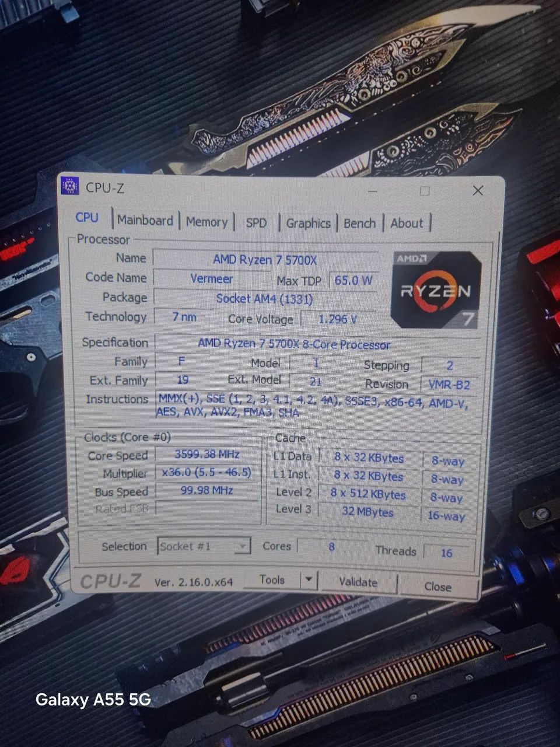Screen dimensions: 560x747
Task: Click the L1 Data 8-way field
Action: click(x=447, y=461)
